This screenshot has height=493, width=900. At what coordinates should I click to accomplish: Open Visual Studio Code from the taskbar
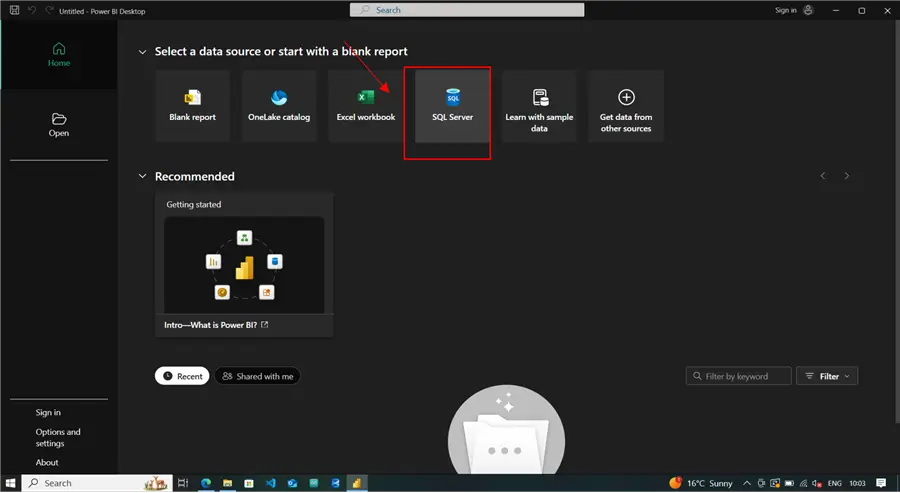271,483
